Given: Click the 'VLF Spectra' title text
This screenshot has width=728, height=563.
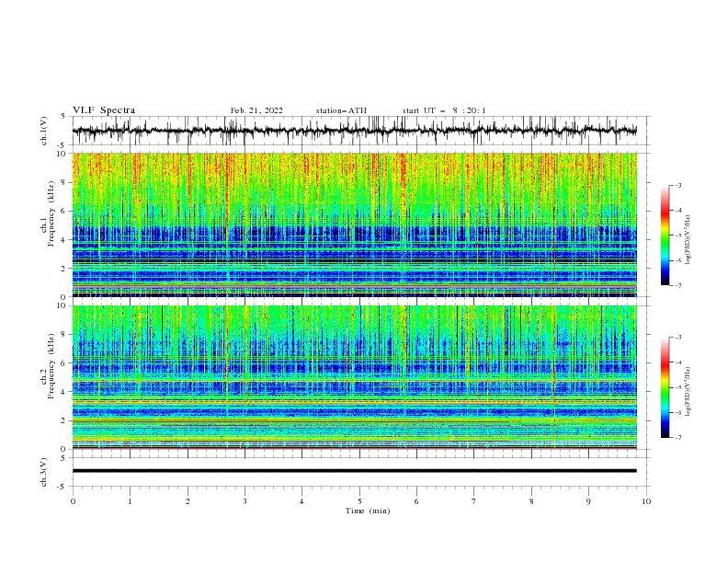Looking at the screenshot, I should [x=104, y=110].
